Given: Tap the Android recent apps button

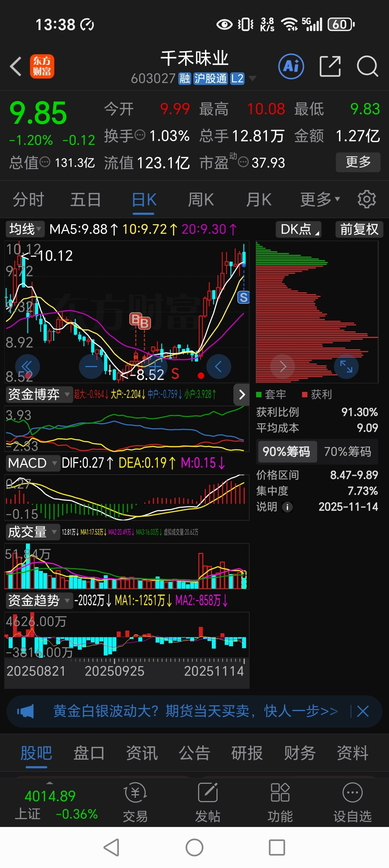Looking at the screenshot, I should (x=277, y=847).
